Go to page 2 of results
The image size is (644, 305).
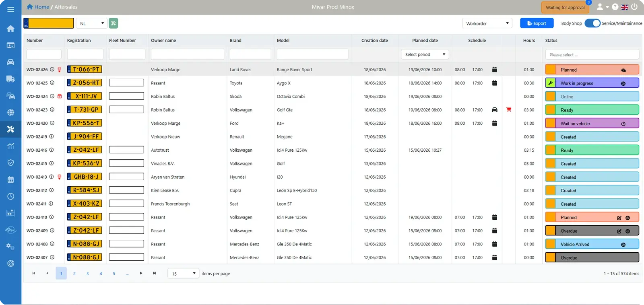point(74,274)
